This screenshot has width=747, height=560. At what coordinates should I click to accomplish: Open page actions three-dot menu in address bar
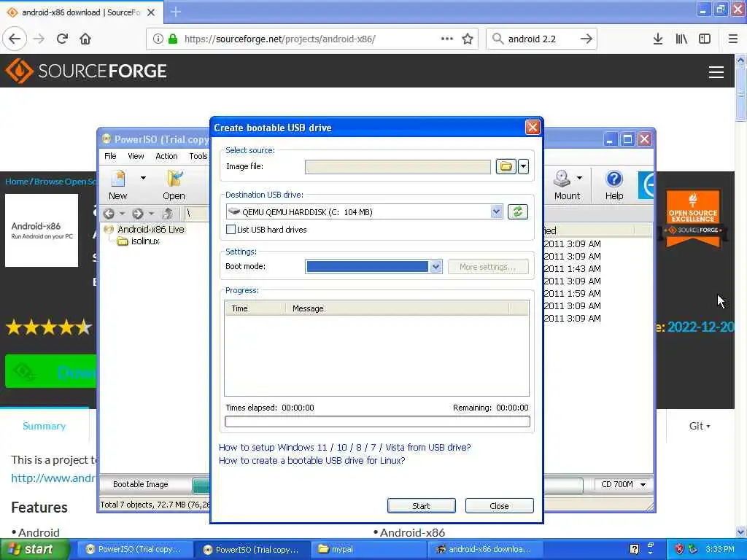[x=447, y=39]
